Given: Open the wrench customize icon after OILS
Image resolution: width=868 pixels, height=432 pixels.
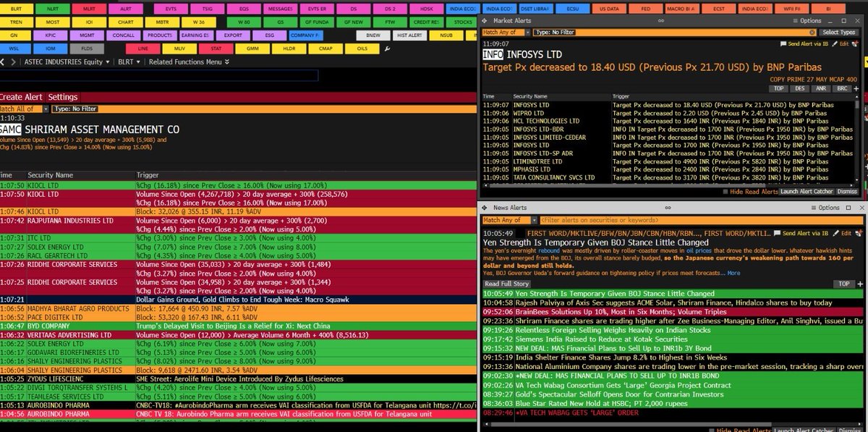Looking at the screenshot, I should point(388,49).
